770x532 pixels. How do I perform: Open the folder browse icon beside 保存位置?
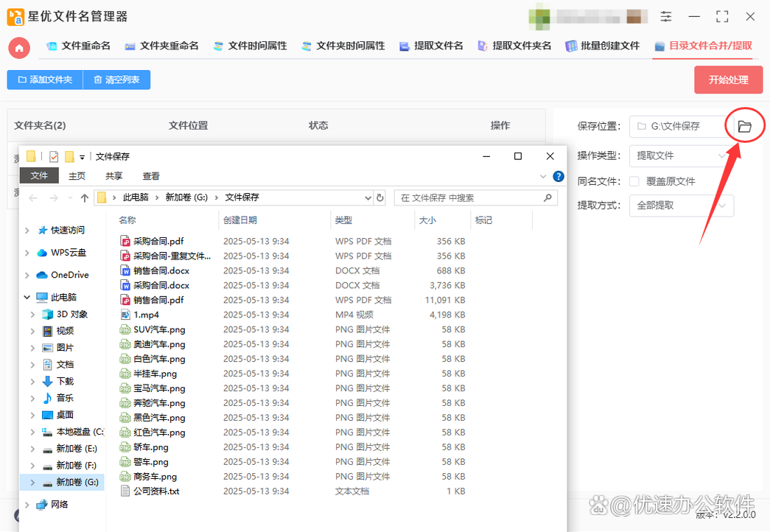[744, 127]
